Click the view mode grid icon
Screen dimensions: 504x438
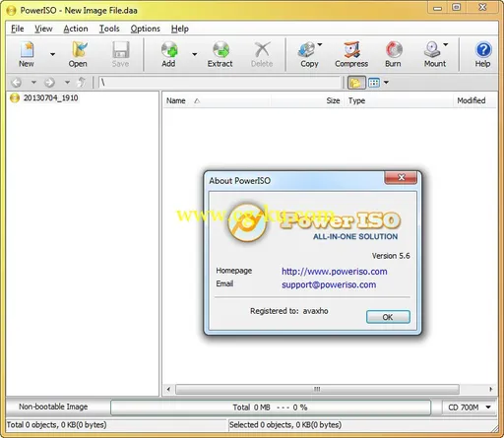(374, 83)
